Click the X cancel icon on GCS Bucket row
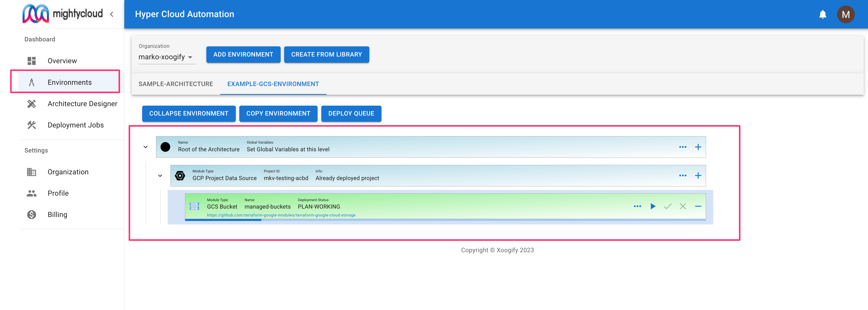Screen dimensions: 868x310 [683, 206]
